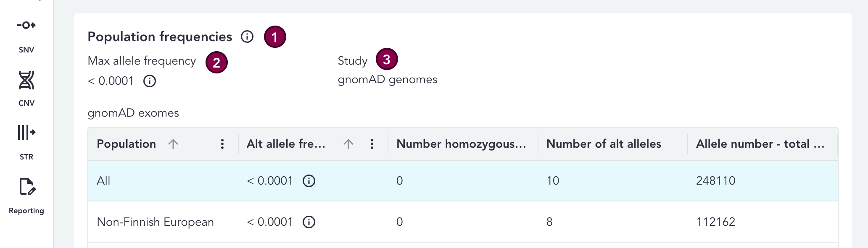Open Population column options menu
The width and height of the screenshot is (868, 248).
[x=222, y=144]
